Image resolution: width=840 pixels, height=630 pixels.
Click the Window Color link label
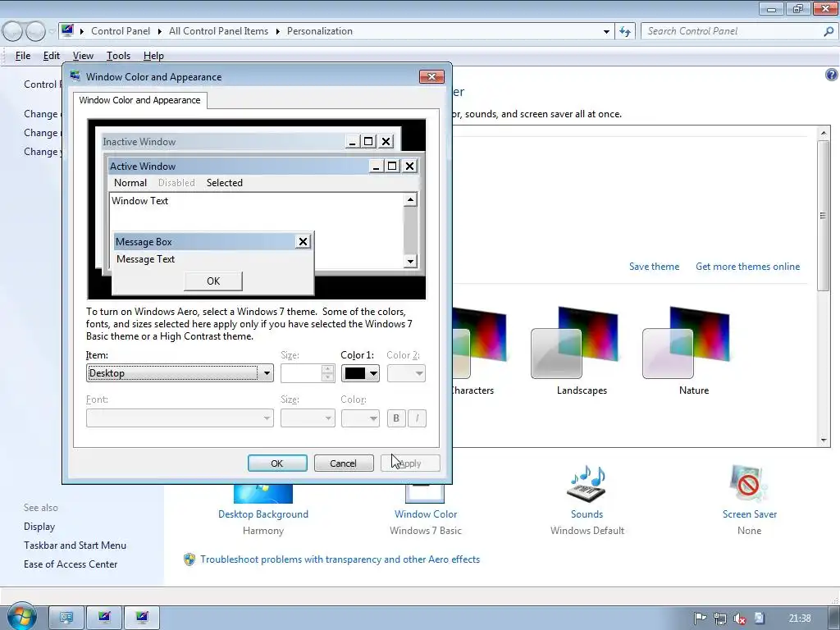tap(426, 514)
